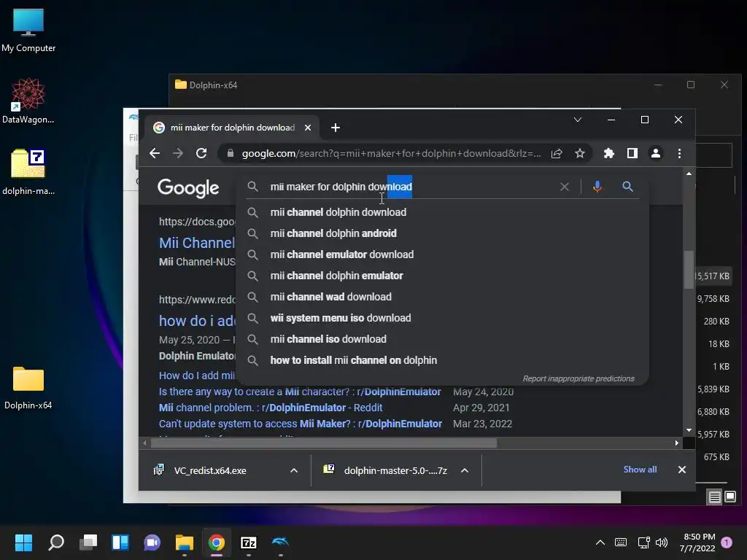Open the 'Mii Channel' result heading
This screenshot has height=560, width=747.
point(197,243)
